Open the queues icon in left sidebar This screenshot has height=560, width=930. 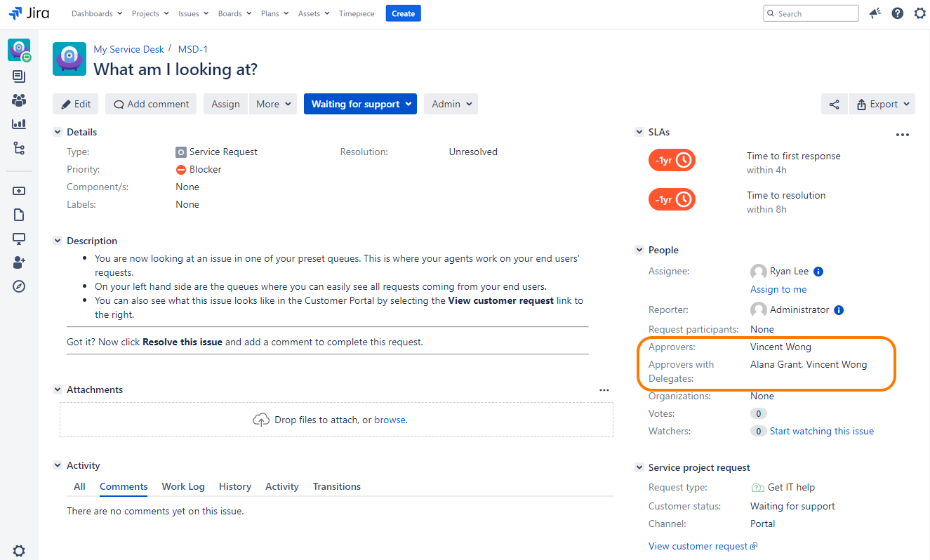pos(19,76)
